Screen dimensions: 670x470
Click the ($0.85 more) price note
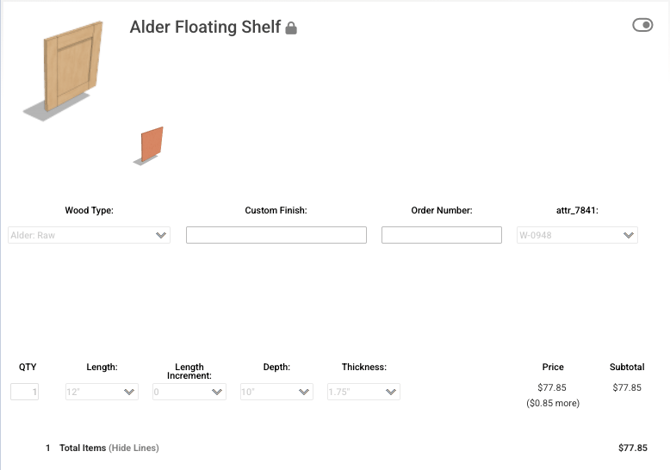[x=553, y=403]
